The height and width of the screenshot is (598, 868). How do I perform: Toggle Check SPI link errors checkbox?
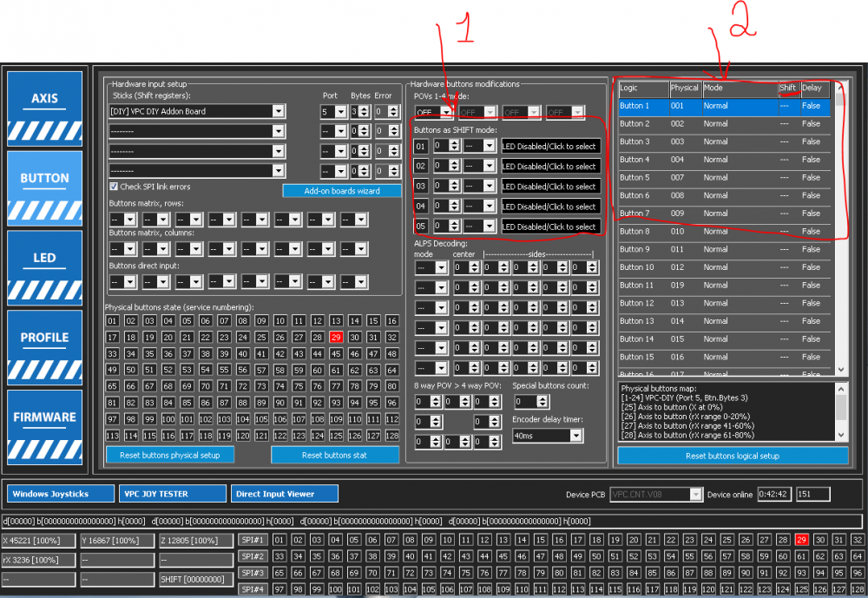click(114, 187)
